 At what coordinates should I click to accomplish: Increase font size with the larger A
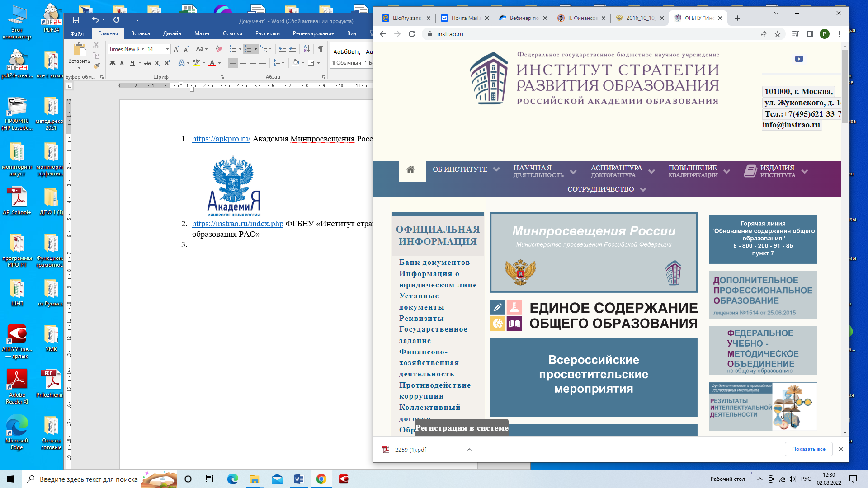click(176, 49)
